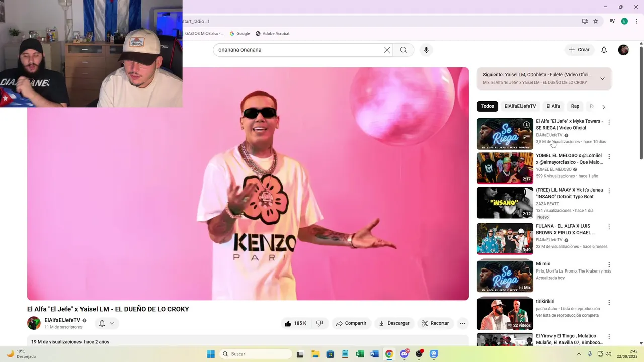Like the video showing 185 K
This screenshot has height=362, width=644.
pos(296,323)
